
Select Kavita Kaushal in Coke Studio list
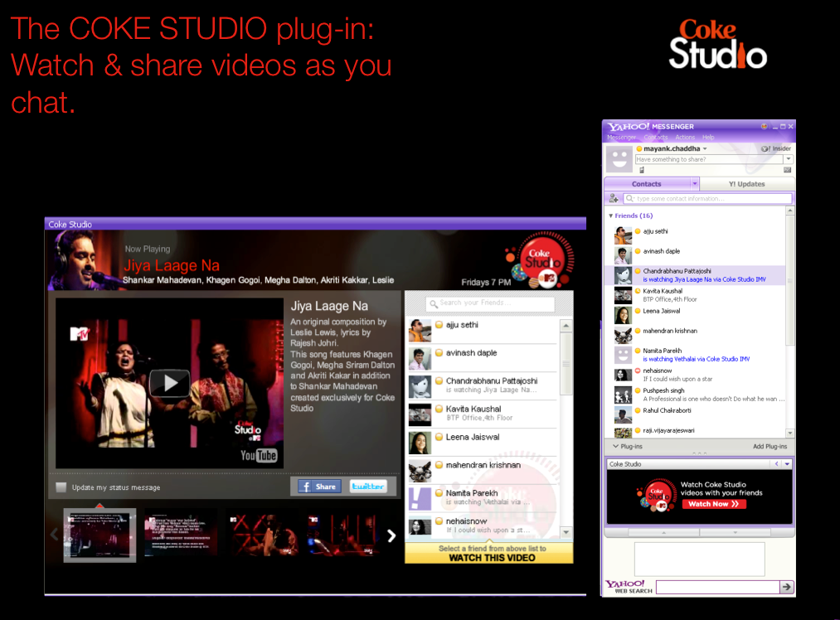(483, 414)
